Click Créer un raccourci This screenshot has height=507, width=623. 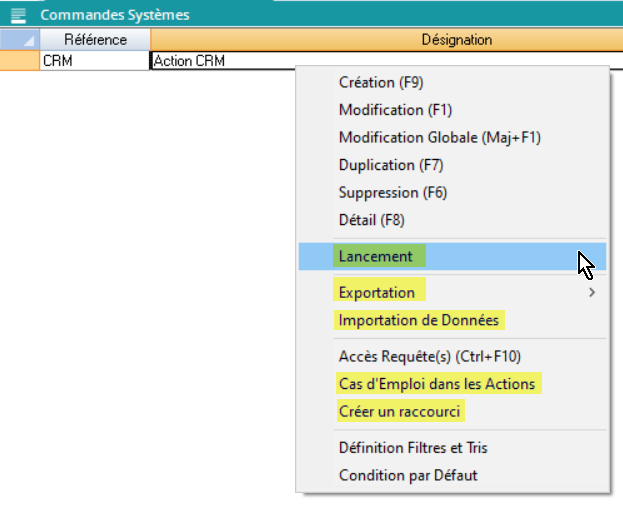click(401, 411)
